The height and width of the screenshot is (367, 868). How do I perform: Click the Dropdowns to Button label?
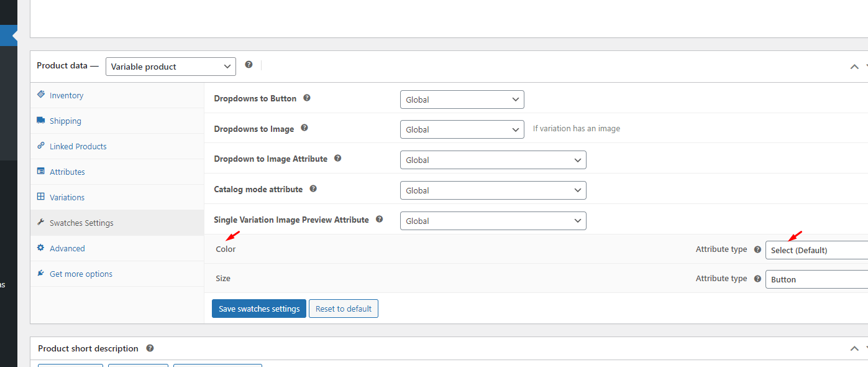point(255,98)
